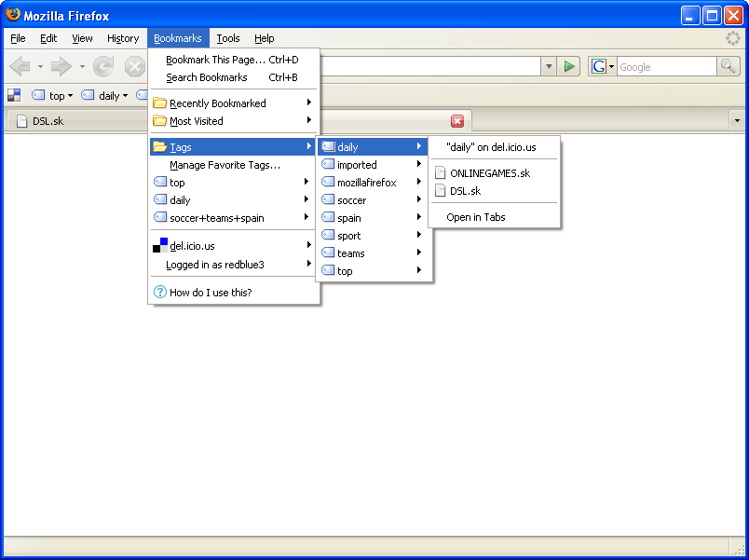Expand the top tag toolbar dropdown

tap(70, 96)
